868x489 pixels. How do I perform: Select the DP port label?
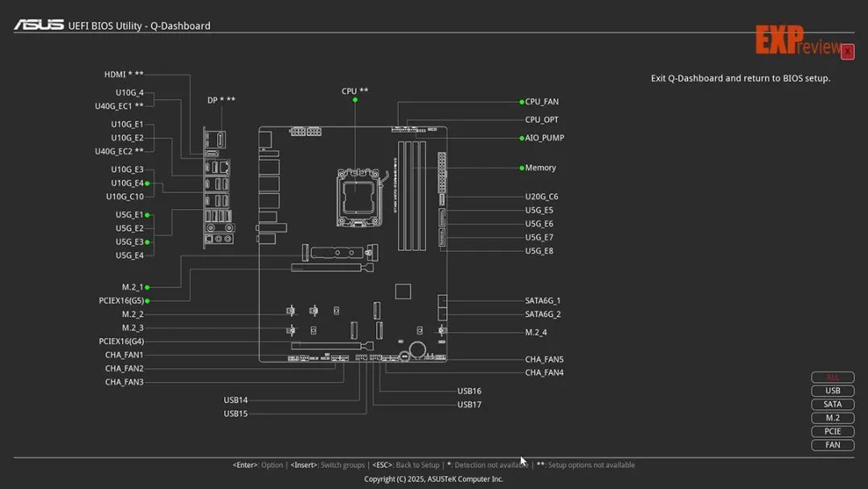[x=222, y=101]
